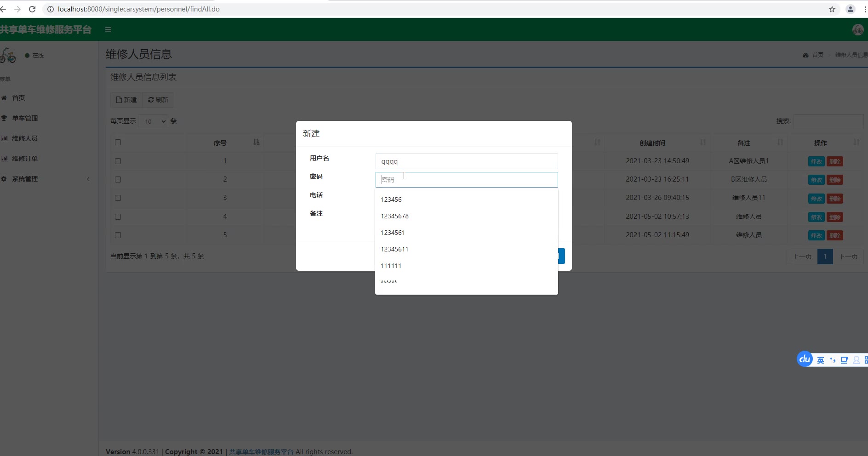868x456 pixels.
Task: Open the footer 共享单车维修服务平台 link
Action: click(261, 452)
